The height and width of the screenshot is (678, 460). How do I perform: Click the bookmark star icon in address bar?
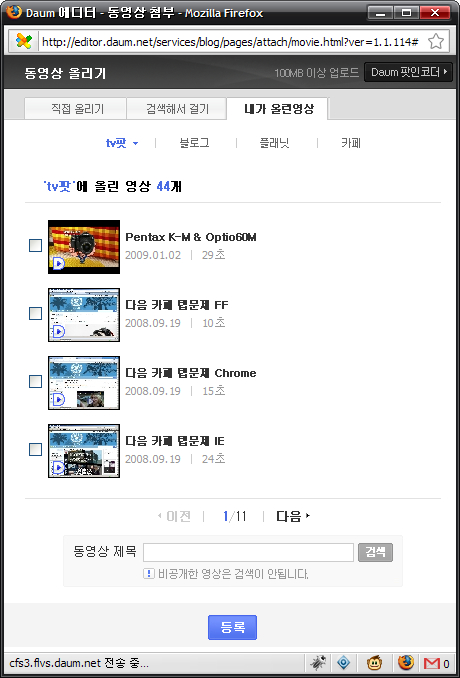pos(436,42)
